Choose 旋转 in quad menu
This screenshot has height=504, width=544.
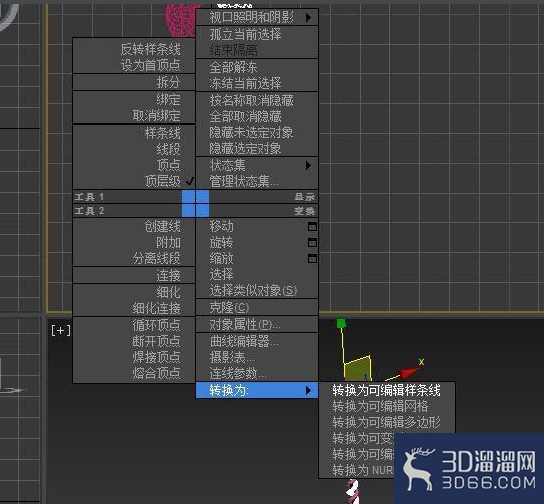coord(257,242)
